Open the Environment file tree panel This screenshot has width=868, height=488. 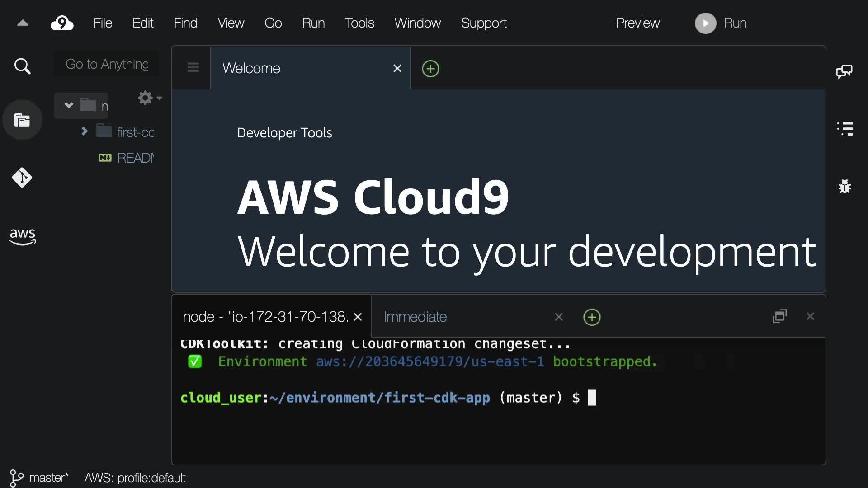tap(22, 120)
